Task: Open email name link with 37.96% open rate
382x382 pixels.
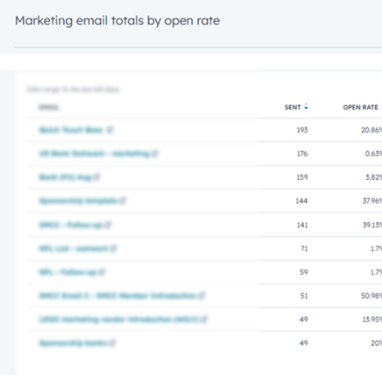Action: pyautogui.click(x=78, y=201)
